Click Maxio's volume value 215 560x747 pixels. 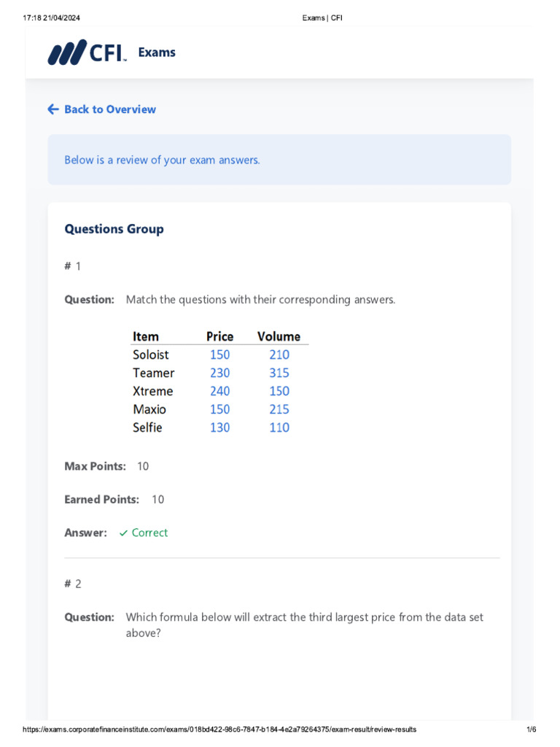[x=279, y=409]
